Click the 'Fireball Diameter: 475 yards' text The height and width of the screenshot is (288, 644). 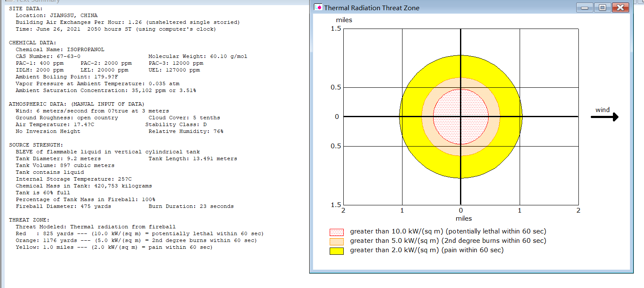pyautogui.click(x=63, y=206)
